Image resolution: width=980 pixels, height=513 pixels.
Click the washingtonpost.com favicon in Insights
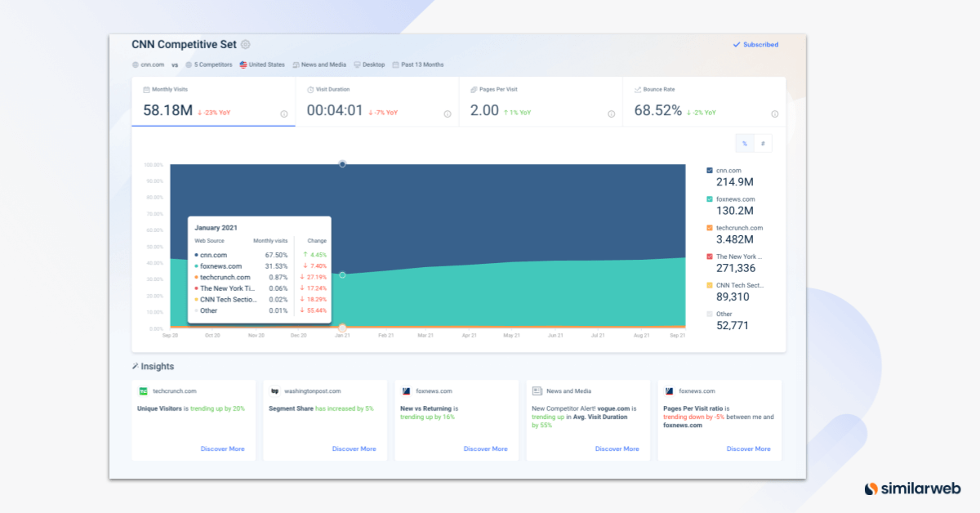(273, 390)
